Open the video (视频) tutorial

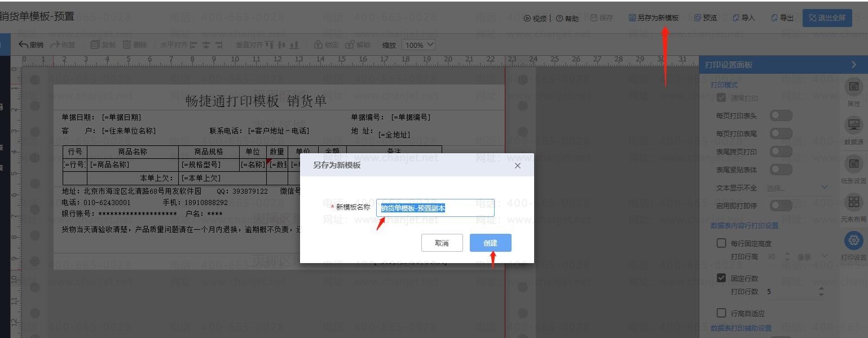(x=535, y=18)
